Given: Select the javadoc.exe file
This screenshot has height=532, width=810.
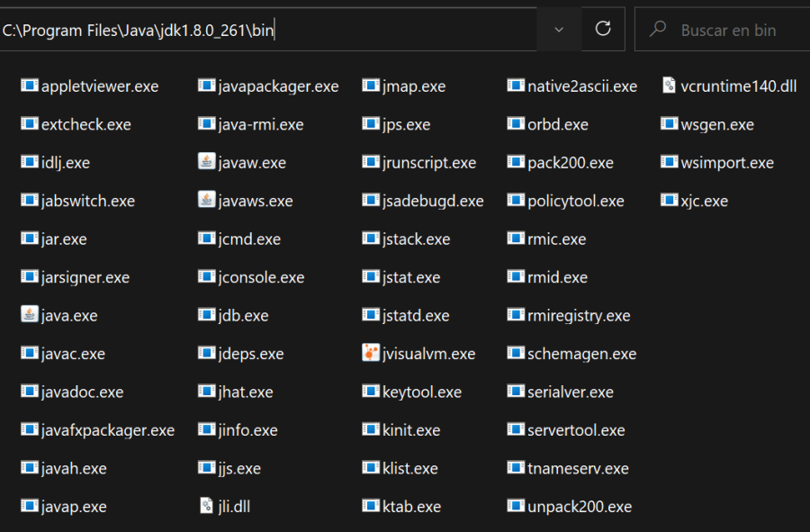Looking at the screenshot, I should tap(82, 392).
